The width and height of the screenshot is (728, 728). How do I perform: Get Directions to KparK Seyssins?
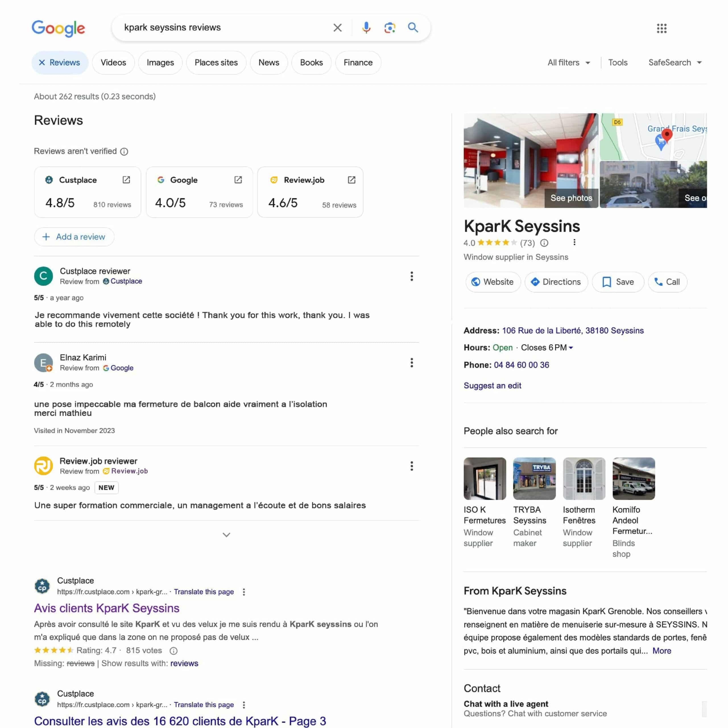[556, 282]
